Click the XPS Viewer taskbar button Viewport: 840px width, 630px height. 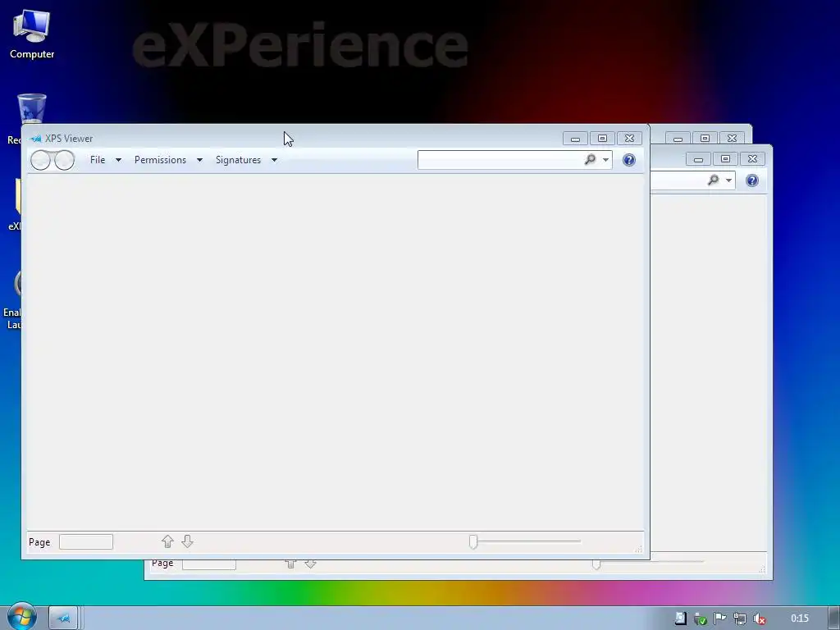click(64, 619)
